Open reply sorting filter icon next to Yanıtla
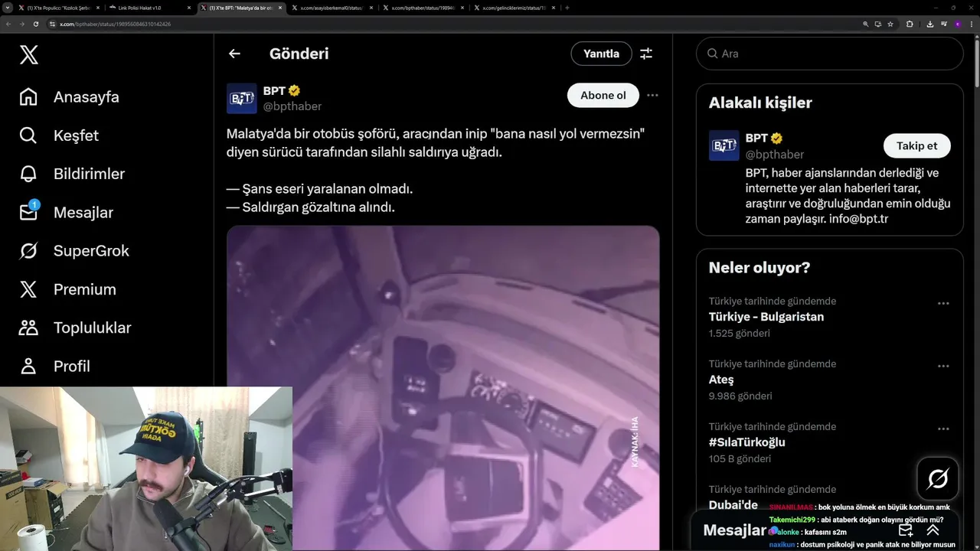This screenshot has width=980, height=551. (646, 54)
